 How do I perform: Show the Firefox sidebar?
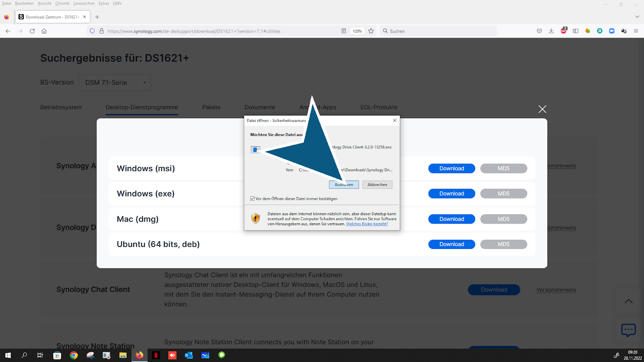pyautogui.click(x=576, y=31)
